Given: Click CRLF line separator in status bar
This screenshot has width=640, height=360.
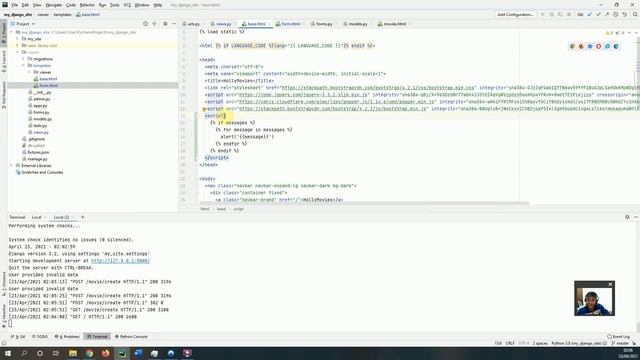Looking at the screenshot, I should pos(510,343).
